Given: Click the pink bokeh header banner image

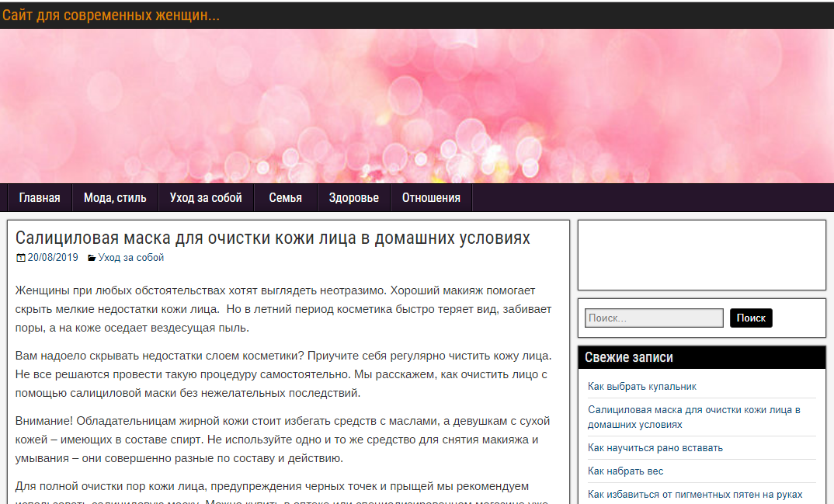Looking at the screenshot, I should (417, 106).
